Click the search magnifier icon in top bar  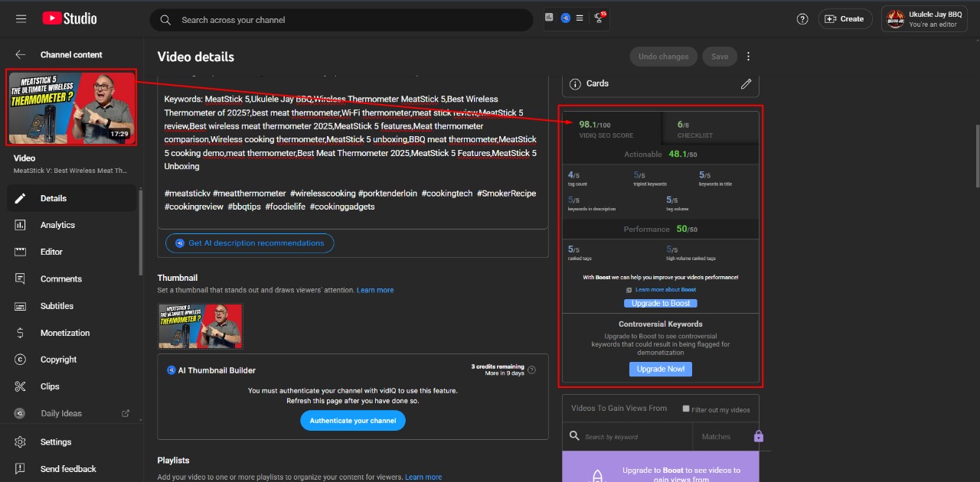[165, 20]
